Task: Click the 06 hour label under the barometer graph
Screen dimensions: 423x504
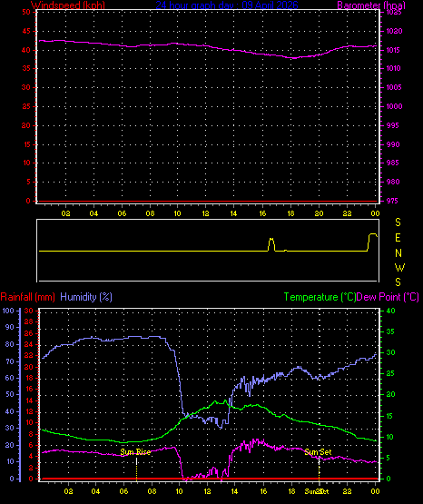Action: (x=122, y=213)
